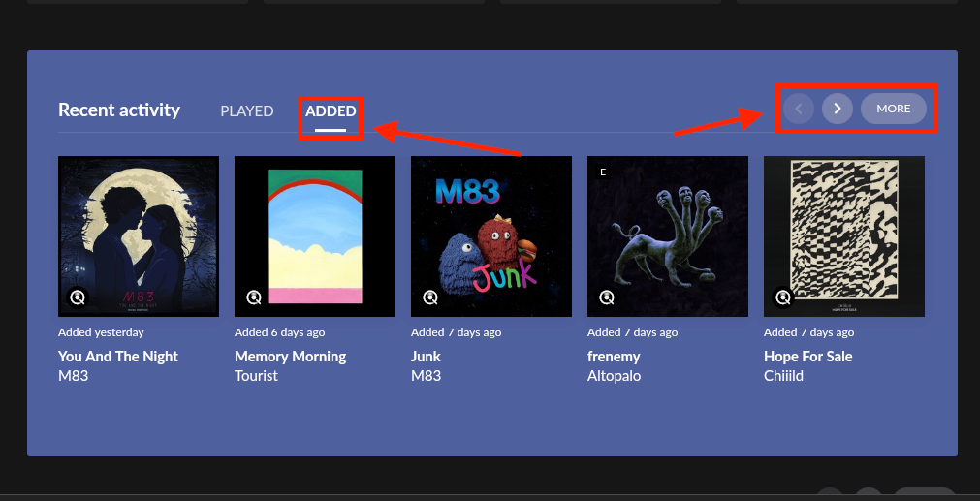Viewport: 980px width, 501px height.
Task: Click the 'Added yesterday' text
Action: point(101,332)
